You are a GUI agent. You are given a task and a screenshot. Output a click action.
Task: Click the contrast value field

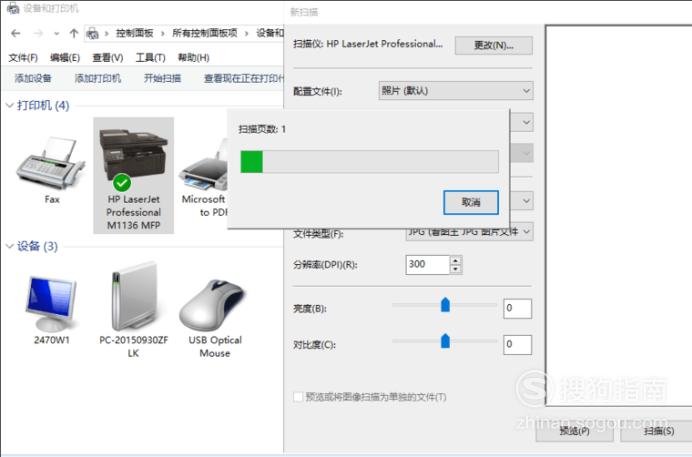click(518, 345)
